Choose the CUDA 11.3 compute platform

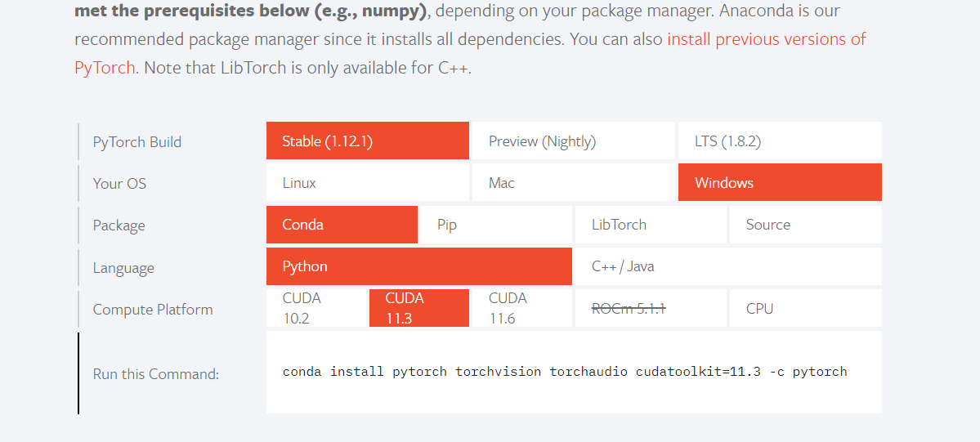[x=418, y=308]
